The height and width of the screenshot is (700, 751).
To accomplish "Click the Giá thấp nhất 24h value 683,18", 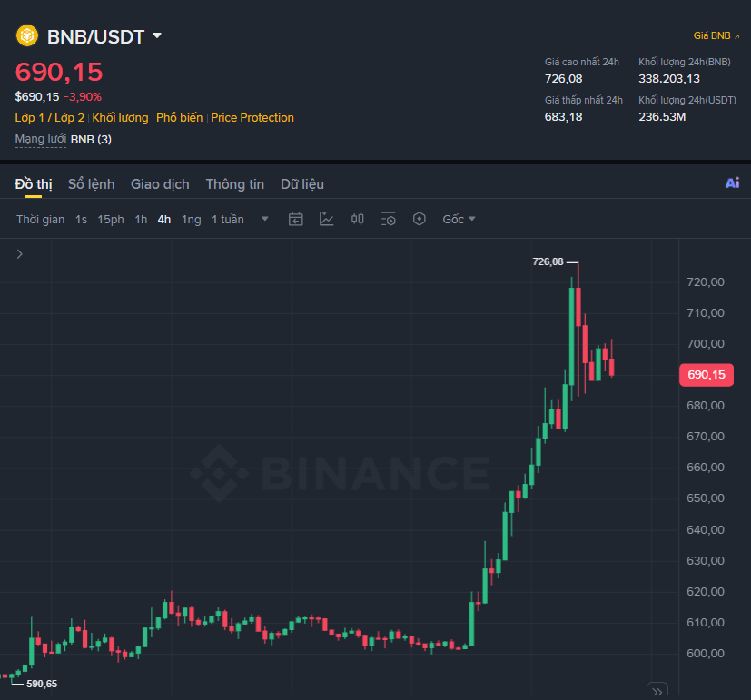I will click(x=563, y=117).
